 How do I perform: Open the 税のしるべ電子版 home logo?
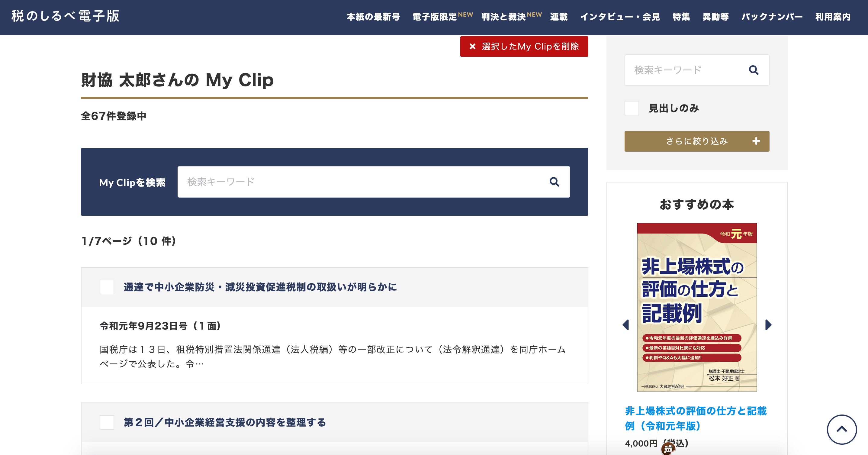65,16
